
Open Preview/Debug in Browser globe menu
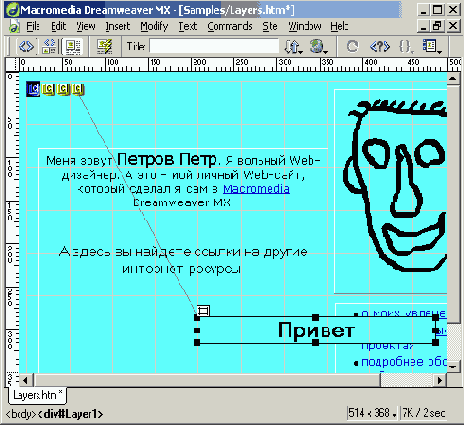[x=318, y=46]
